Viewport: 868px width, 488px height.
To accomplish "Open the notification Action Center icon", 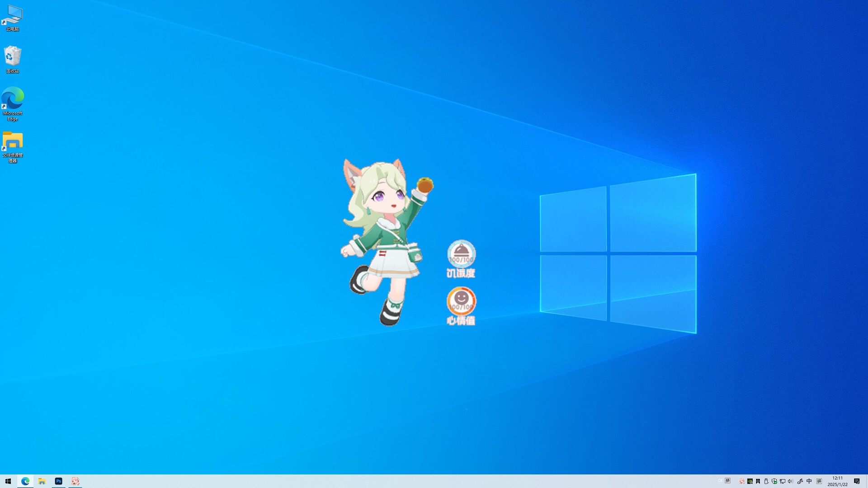I will pos(857,481).
